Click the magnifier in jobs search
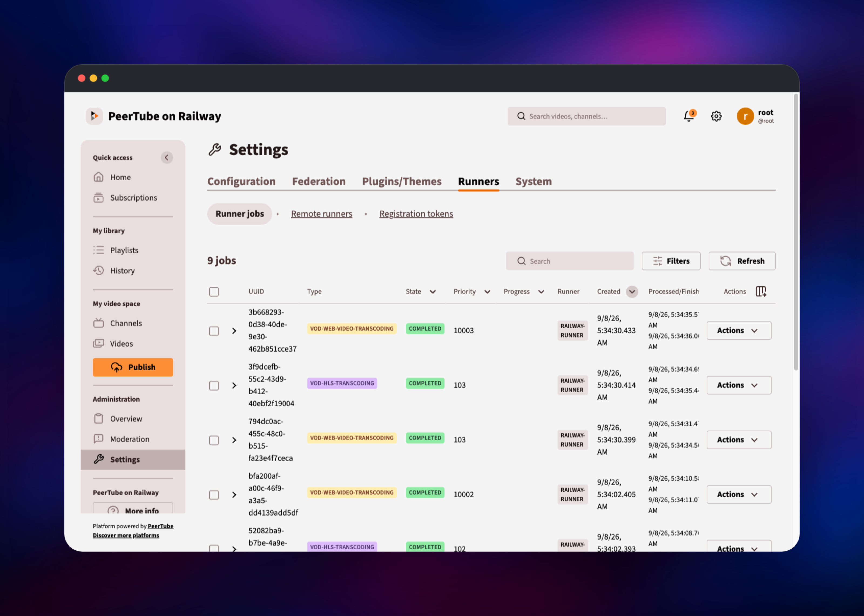Screen dimensions: 864x616 522,261
